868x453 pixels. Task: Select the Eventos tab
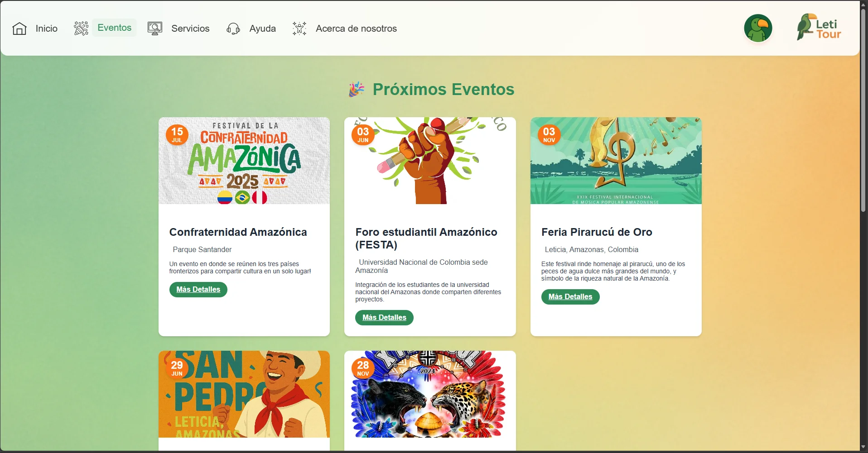click(115, 28)
